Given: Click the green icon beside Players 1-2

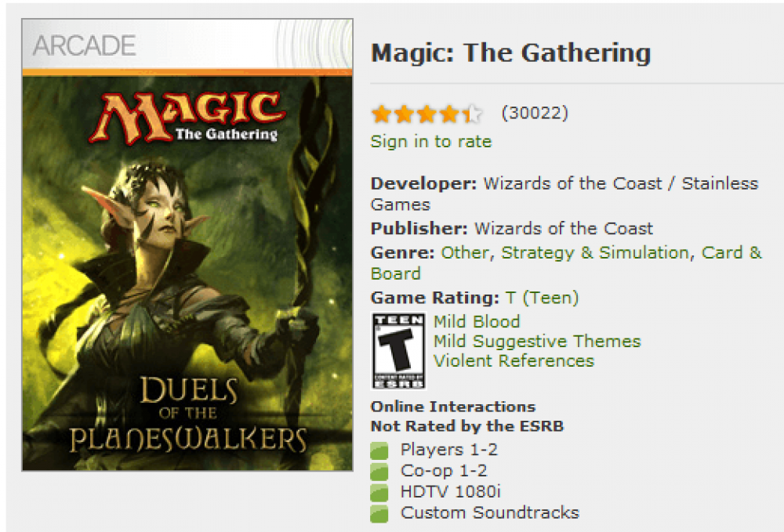Looking at the screenshot, I should 379,451.
